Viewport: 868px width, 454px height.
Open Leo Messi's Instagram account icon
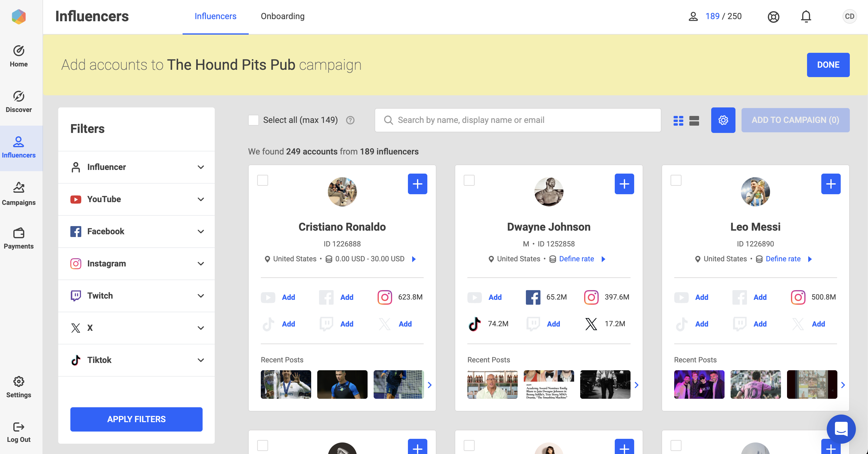pos(798,297)
